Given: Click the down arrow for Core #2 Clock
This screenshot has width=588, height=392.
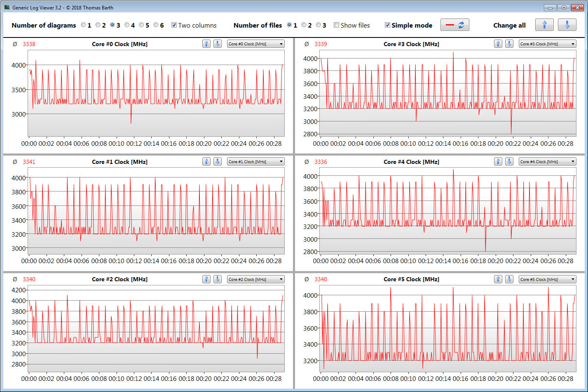Looking at the screenshot, I should [x=217, y=279].
